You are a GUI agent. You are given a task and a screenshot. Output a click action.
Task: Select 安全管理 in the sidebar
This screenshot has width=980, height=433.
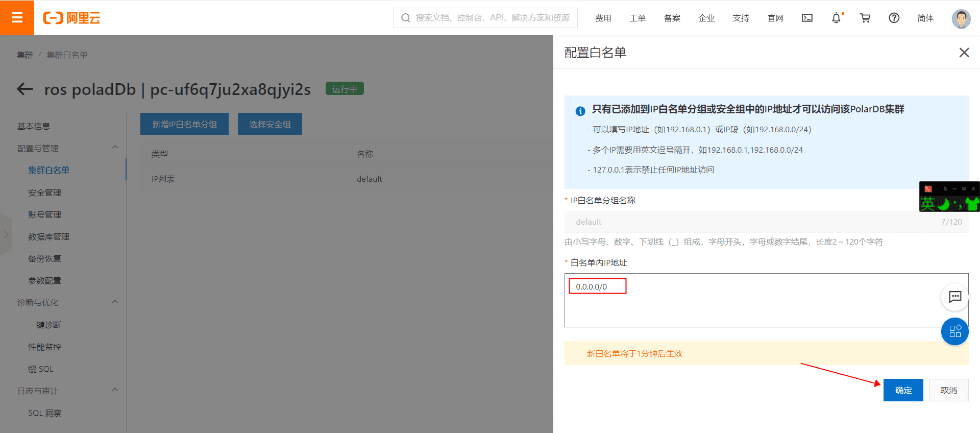pyautogui.click(x=45, y=193)
